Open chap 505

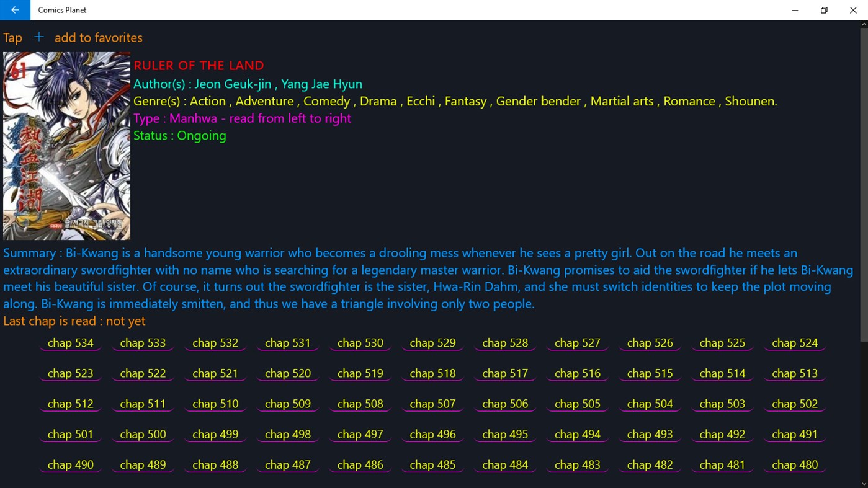coord(578,404)
